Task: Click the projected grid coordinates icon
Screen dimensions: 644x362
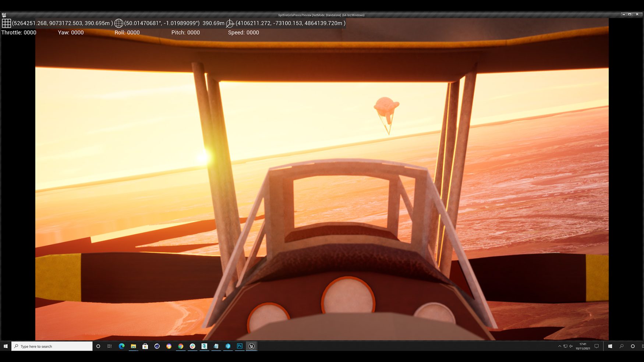Action: (x=6, y=23)
